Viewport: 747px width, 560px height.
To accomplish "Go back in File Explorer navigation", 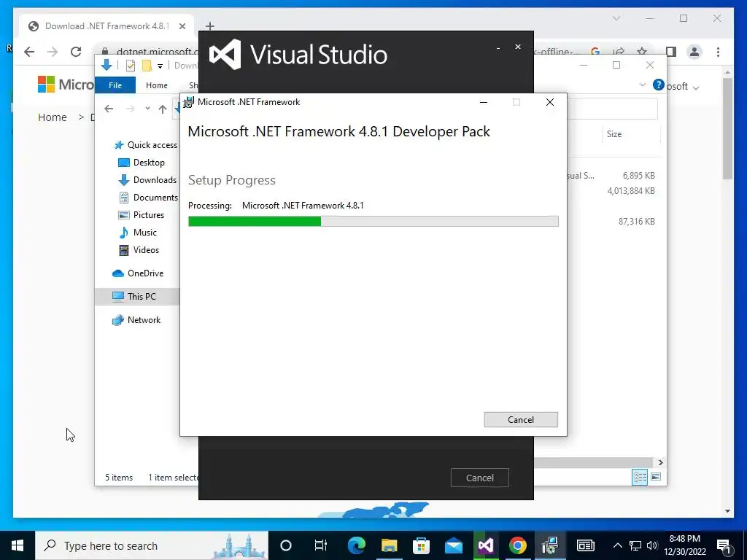I will (109, 109).
